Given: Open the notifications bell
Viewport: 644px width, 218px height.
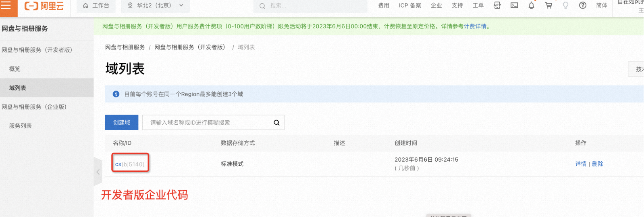Looking at the screenshot, I should pos(532,5).
